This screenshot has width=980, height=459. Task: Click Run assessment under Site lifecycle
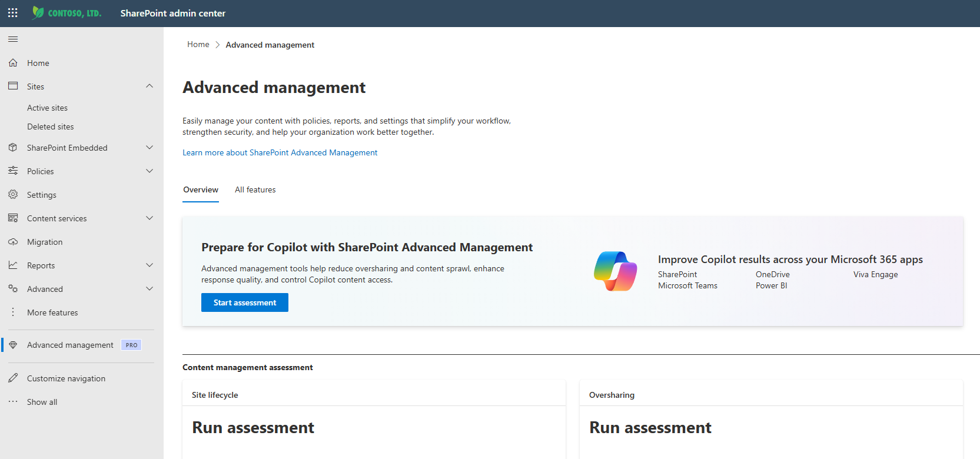(253, 428)
